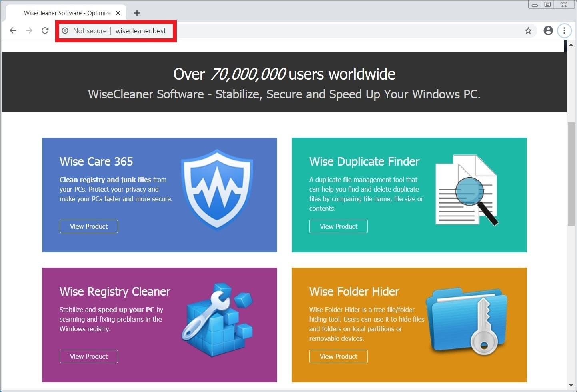
Task: Click the scrollbar up arrow
Action: (x=571, y=44)
